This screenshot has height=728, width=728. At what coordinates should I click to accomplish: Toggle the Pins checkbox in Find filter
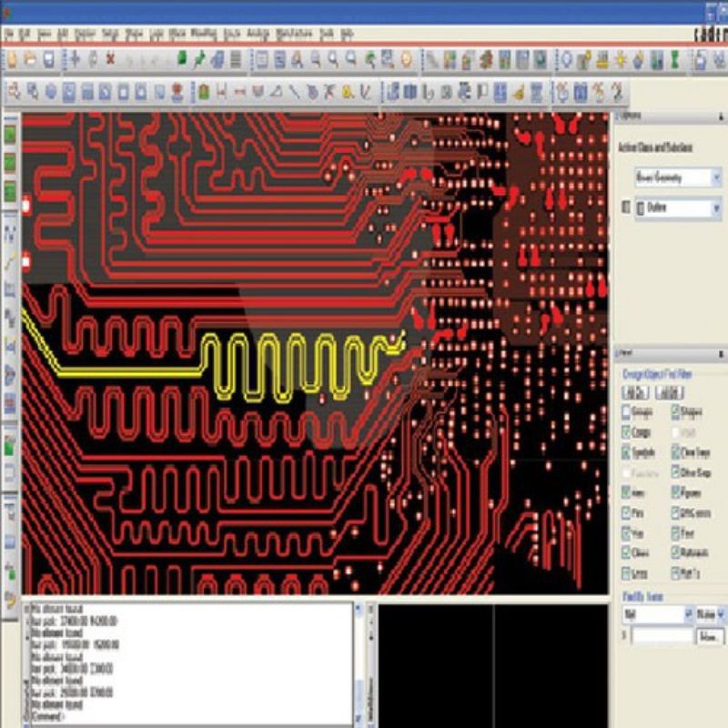(626, 513)
